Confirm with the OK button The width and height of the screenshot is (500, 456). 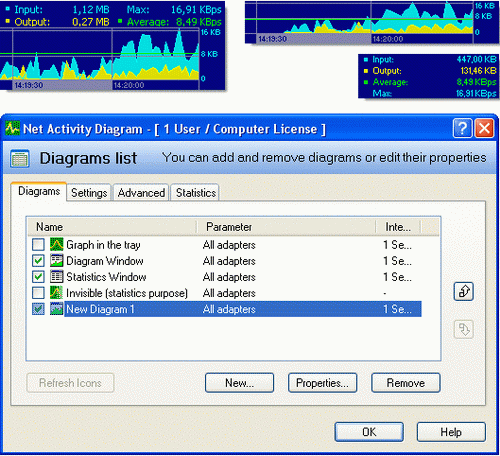[369, 432]
